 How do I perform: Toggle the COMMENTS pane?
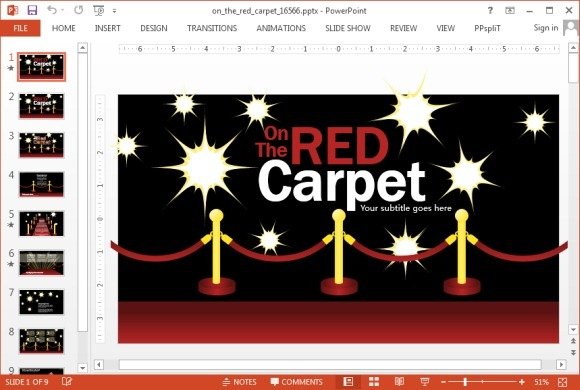(x=297, y=382)
